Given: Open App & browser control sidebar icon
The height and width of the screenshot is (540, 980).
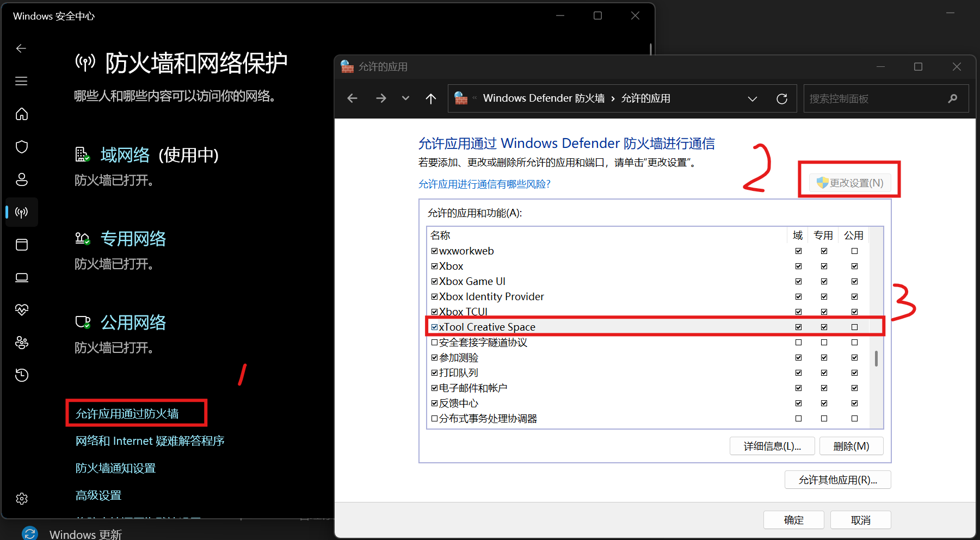Looking at the screenshot, I should coord(21,245).
